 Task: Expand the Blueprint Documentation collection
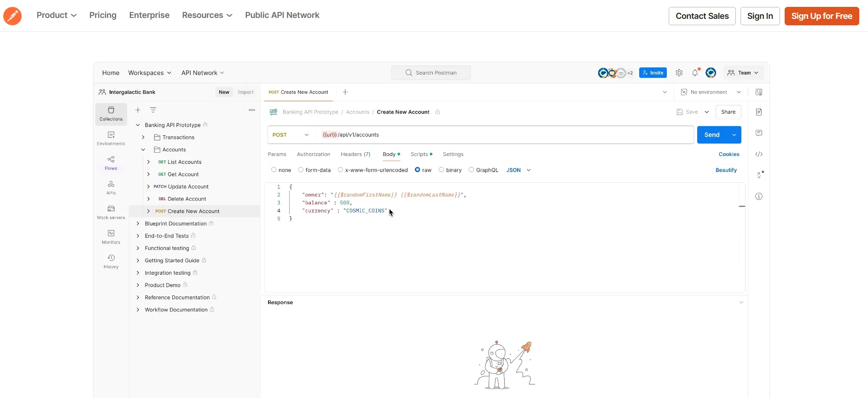tap(138, 224)
